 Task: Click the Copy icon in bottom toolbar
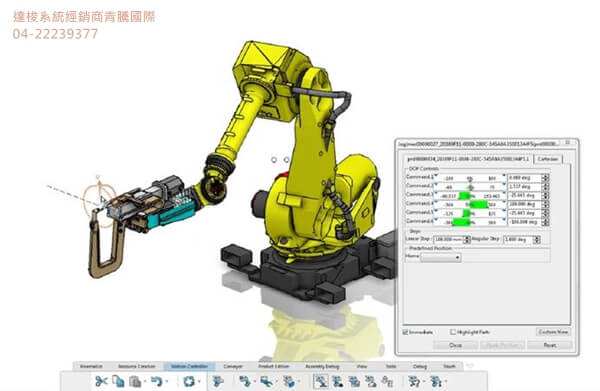coord(118,381)
